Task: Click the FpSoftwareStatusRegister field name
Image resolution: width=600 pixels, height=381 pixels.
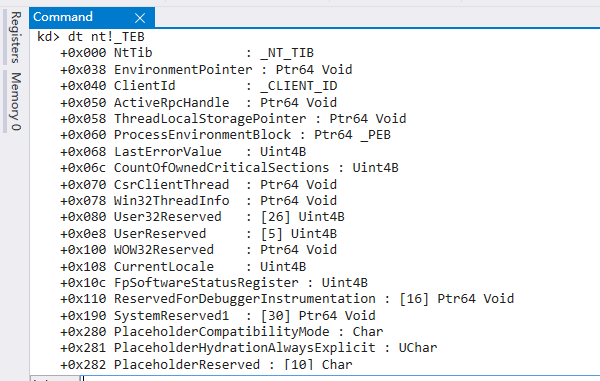Action: [x=206, y=282]
